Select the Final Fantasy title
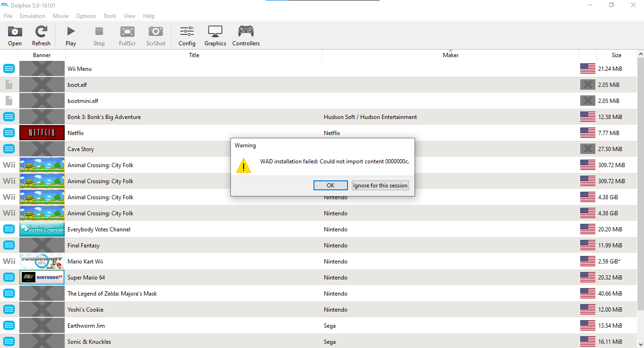Viewport: 644px width, 348px height. pos(84,246)
